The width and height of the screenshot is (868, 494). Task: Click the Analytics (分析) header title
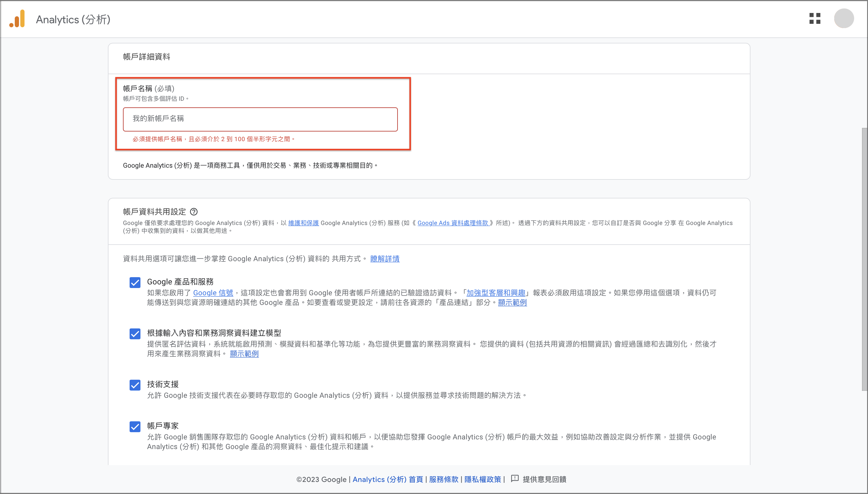[x=73, y=19]
